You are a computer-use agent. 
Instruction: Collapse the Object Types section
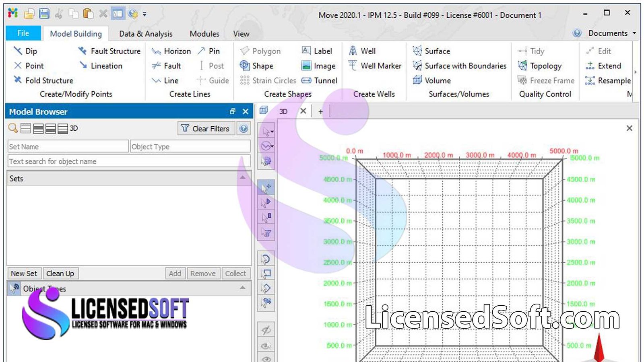(243, 288)
